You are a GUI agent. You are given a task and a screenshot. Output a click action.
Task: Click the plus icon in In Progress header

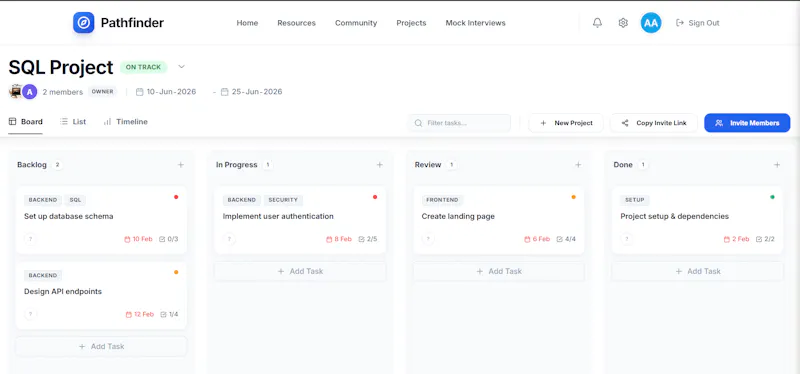[x=380, y=165]
